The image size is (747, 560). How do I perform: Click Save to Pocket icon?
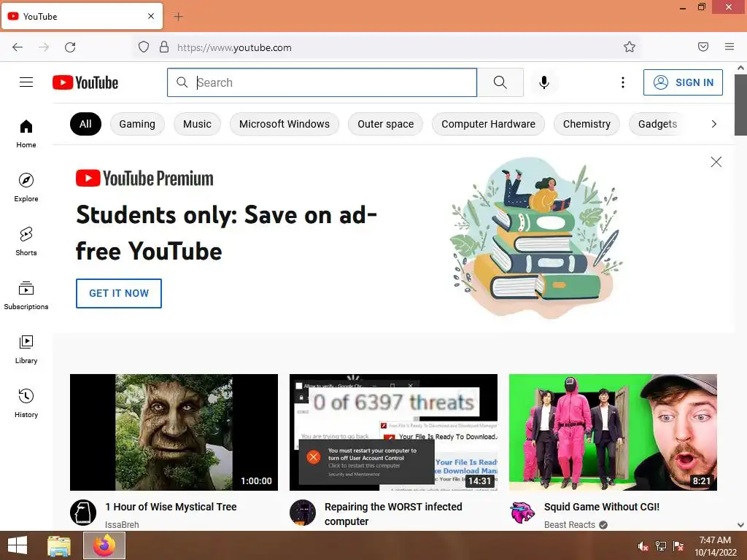(703, 47)
